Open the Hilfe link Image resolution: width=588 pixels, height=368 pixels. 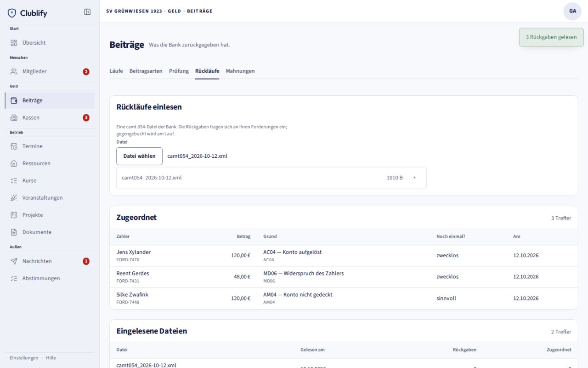point(51,358)
